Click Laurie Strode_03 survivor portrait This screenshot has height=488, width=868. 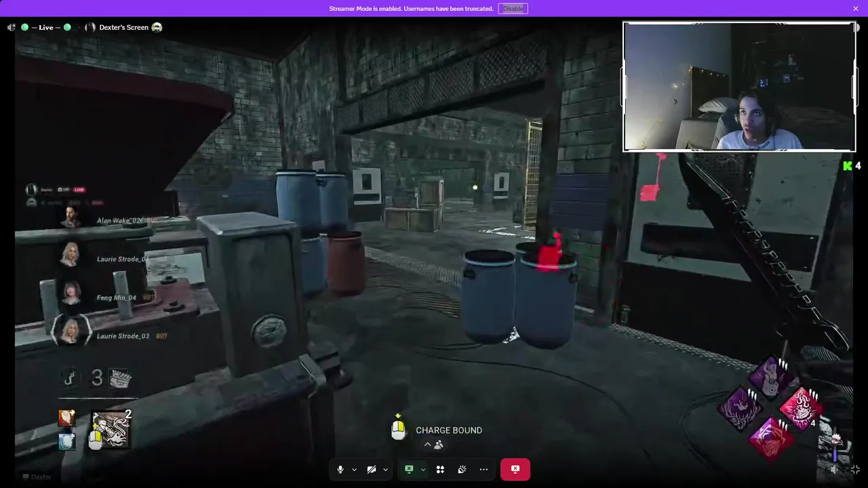(x=71, y=331)
